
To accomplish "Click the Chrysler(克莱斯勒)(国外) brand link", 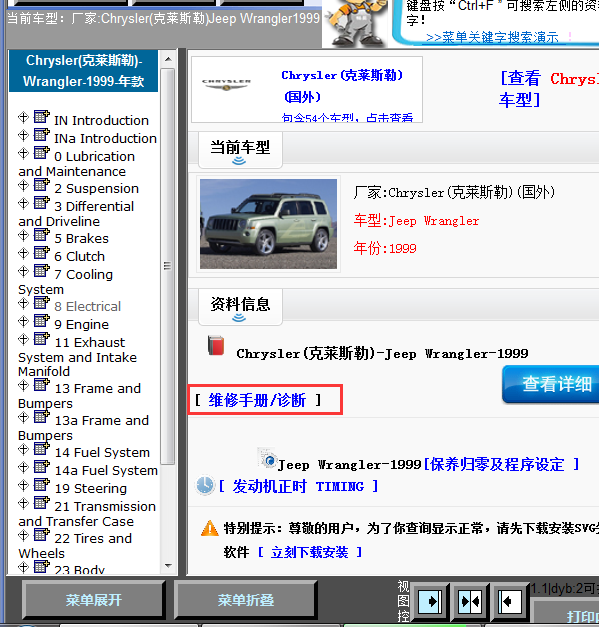I will pyautogui.click(x=342, y=86).
